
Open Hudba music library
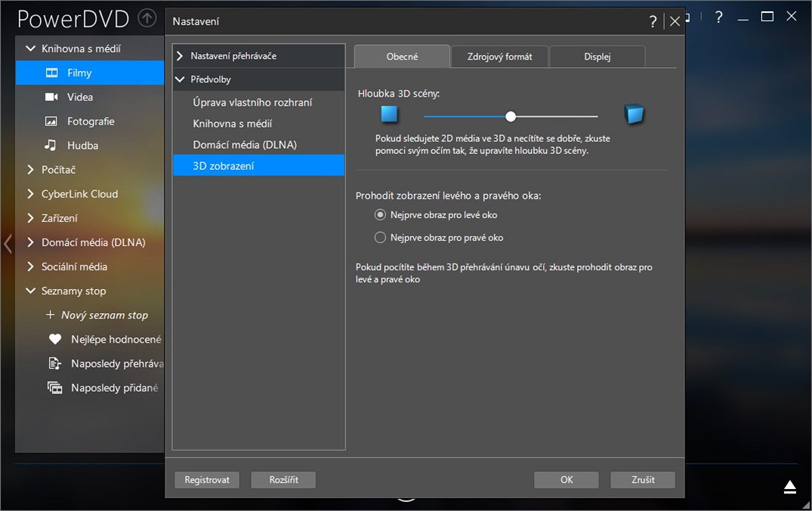82,146
